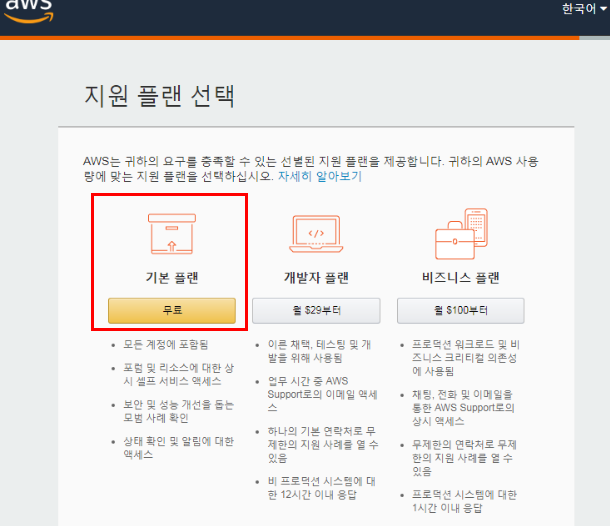
Task: Click the 지원 플랜 선택 heading
Action: pos(160,96)
